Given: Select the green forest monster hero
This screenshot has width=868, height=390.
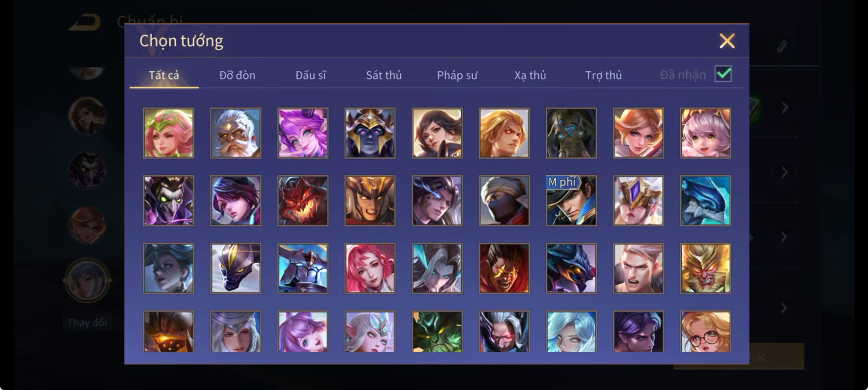Looking at the screenshot, I should (x=437, y=331).
